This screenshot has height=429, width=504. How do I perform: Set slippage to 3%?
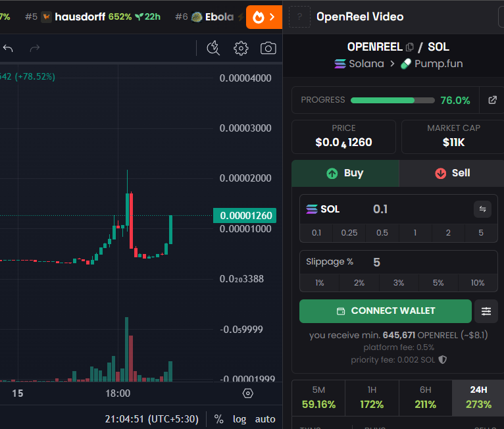click(399, 283)
